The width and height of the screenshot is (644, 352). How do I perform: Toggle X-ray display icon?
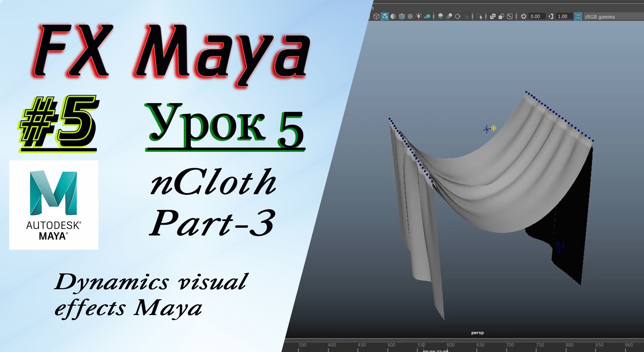[x=493, y=16]
